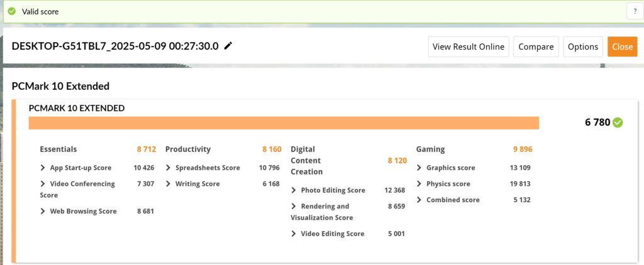Click the Video Conferencing value 7 307
This screenshot has width=644, height=265.
pyautogui.click(x=146, y=184)
